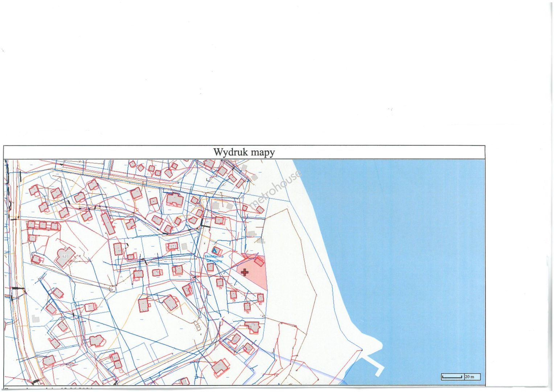Click the 'Wydruk mapy' title
This screenshot has width=554, height=392.
(x=244, y=152)
